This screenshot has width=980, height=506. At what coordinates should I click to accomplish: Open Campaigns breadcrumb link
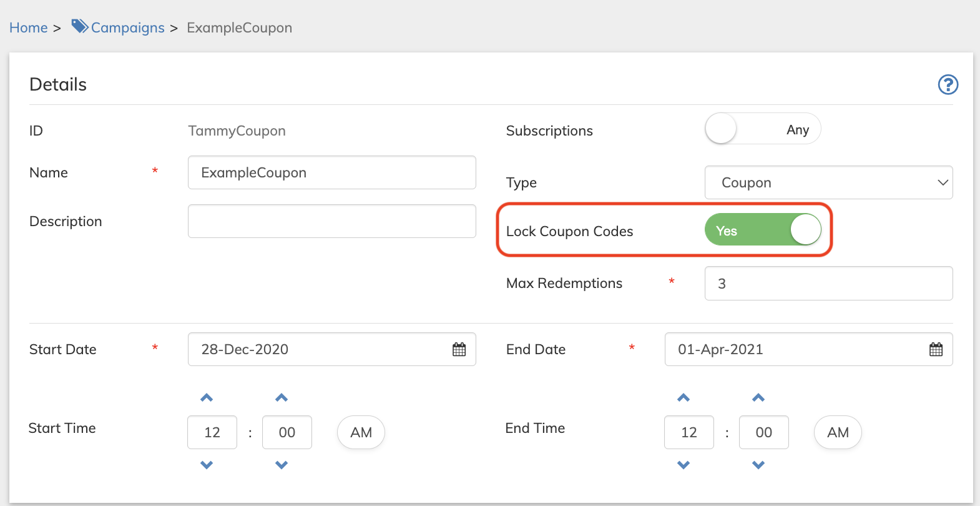tap(128, 27)
